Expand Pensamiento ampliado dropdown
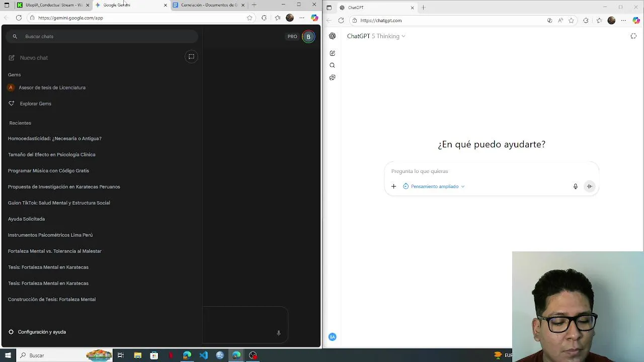The width and height of the screenshot is (644, 362). pyautogui.click(x=434, y=187)
